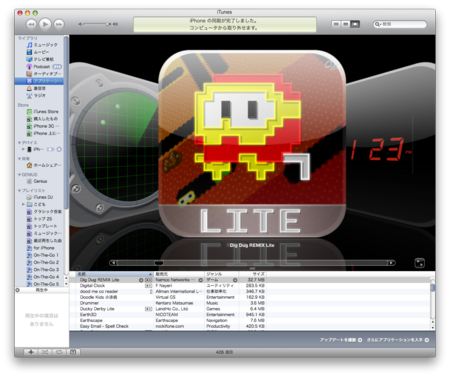The image size is (450, 377).
Task: Expand the kids playlist folder
Action: point(23,204)
